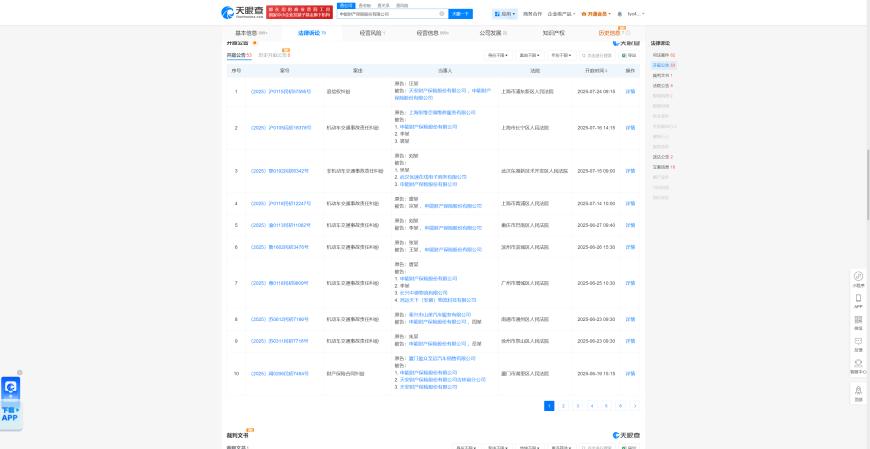870x449 pixels.
Task: Switch to the 公司发展 tab
Action: (493, 33)
